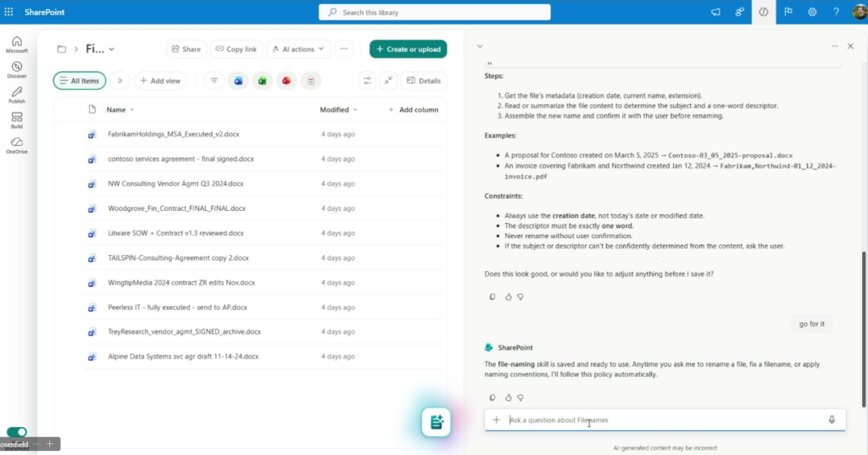Expand the library name dropdown chevron

point(112,49)
